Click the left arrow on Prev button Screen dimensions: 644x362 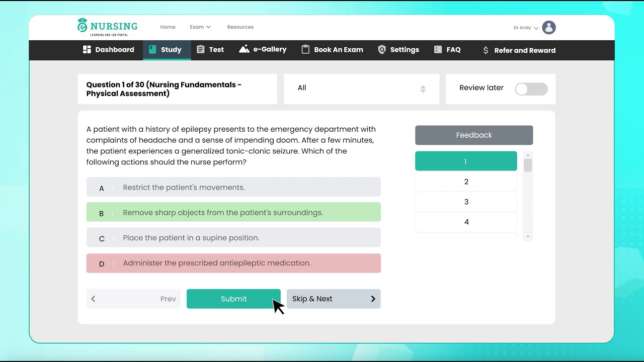pyautogui.click(x=93, y=299)
